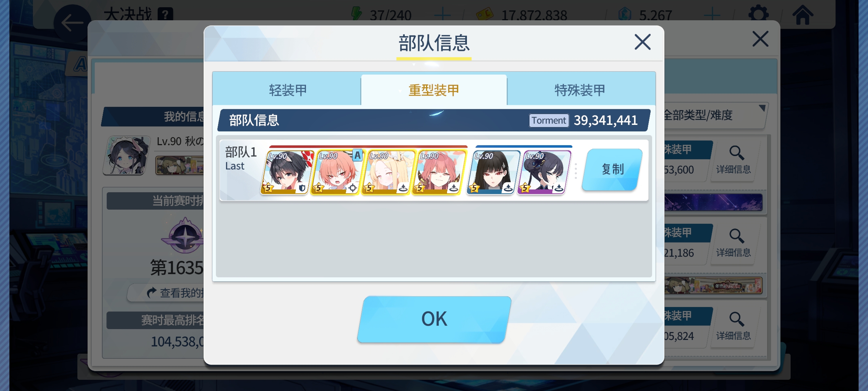Confirm with the OK button

coord(434,319)
